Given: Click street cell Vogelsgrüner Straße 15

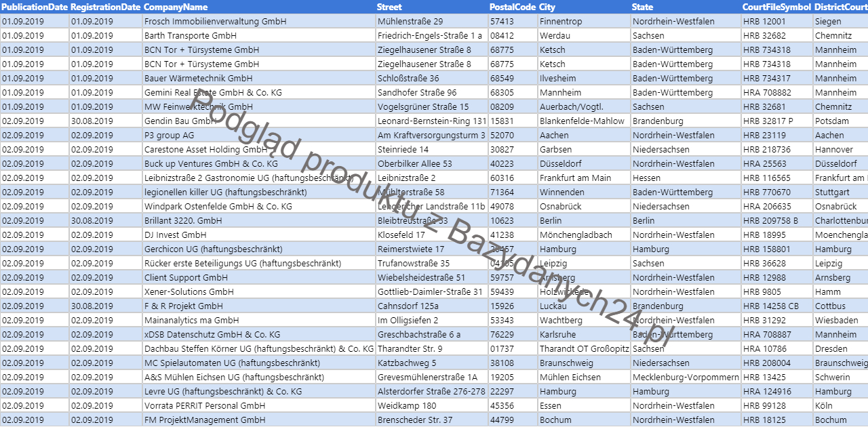Looking at the screenshot, I should click(x=431, y=106).
